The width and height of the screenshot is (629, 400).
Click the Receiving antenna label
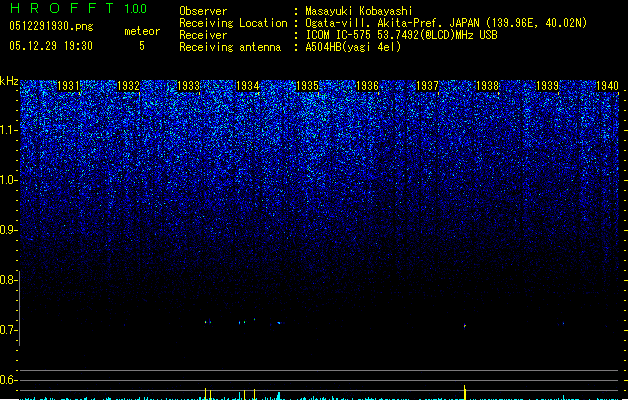click(230, 47)
